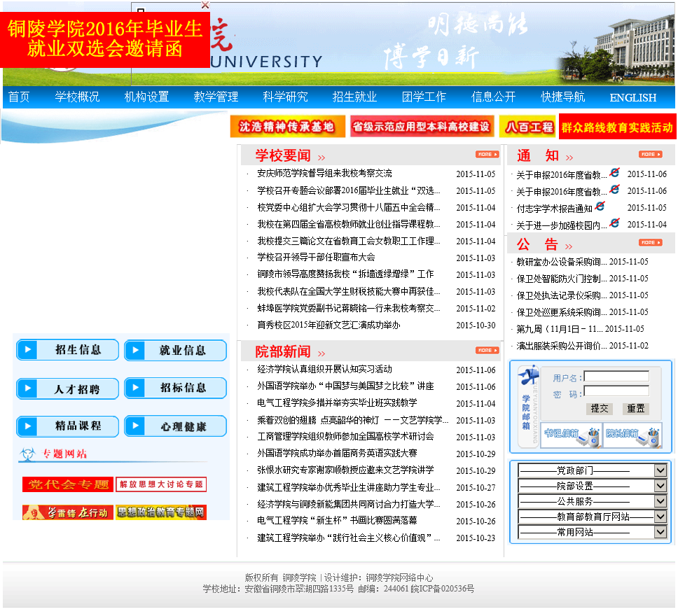Open news 经济学院认真组织开展认知实习活动
Image resolution: width=678 pixels, height=616 pixels.
325,369
